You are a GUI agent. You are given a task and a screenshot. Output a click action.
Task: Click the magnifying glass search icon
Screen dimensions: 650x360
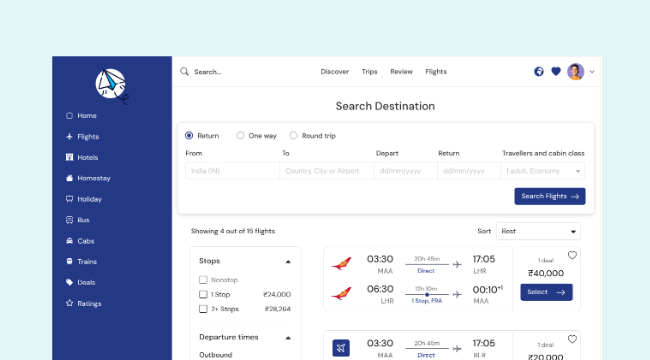click(x=184, y=72)
